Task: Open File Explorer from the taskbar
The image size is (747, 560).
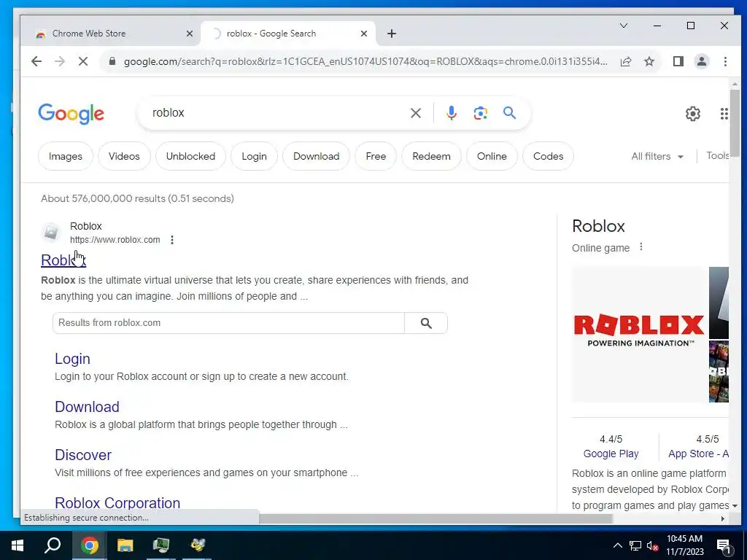Action: pos(125,545)
